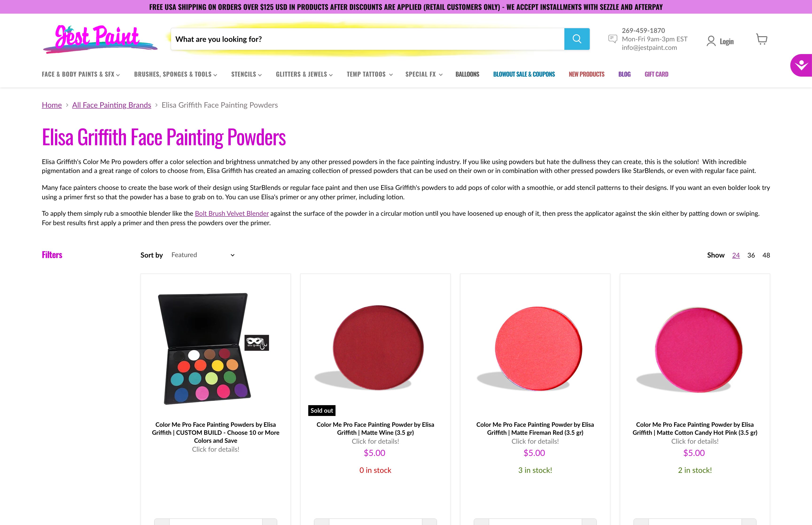The image size is (812, 525).
Task: Open the shopping cart
Action: (761, 39)
